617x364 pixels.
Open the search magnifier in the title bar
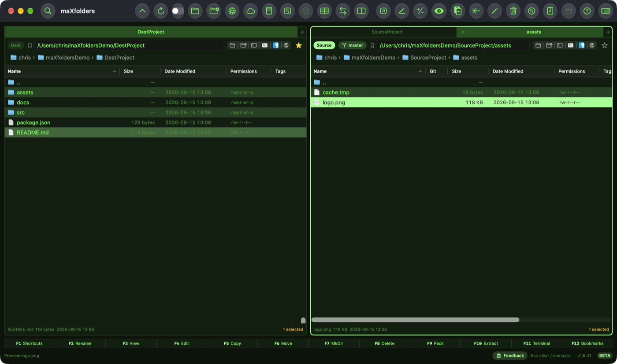(x=48, y=11)
